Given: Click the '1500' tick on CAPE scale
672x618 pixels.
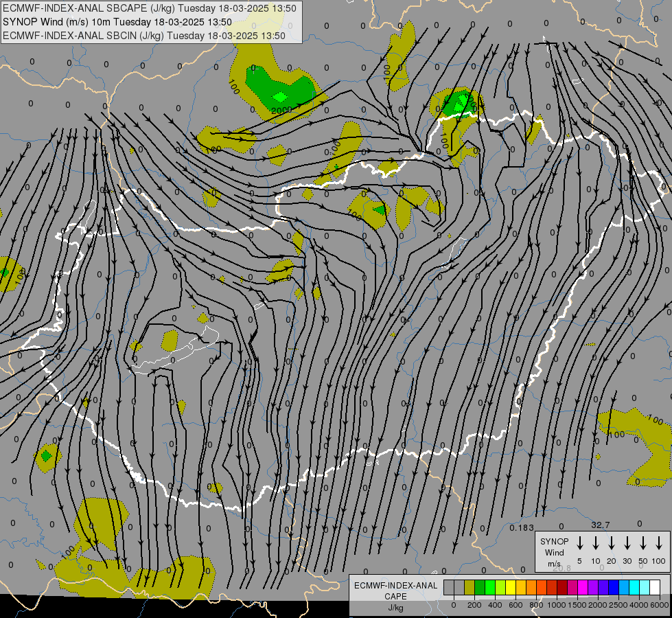Looking at the screenshot, I should 577,605.
